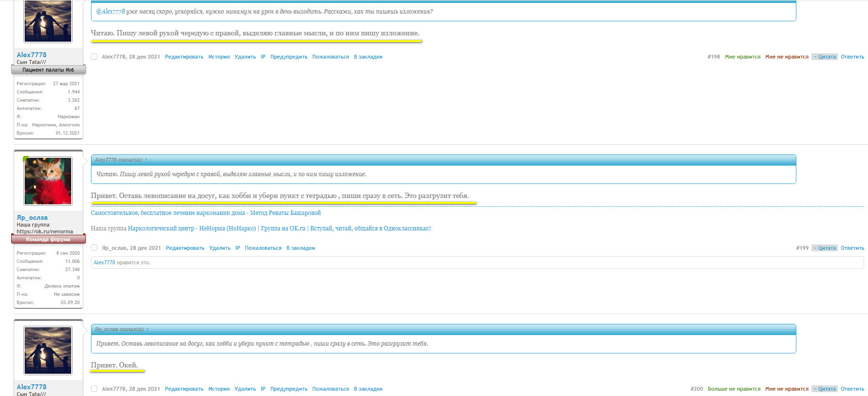Click the Яр_ослав message count 11.006
868x396 pixels.
click(x=72, y=261)
